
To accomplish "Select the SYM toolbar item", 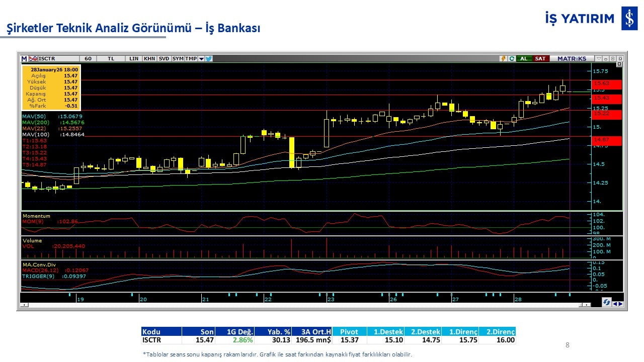I will pos(178,59).
